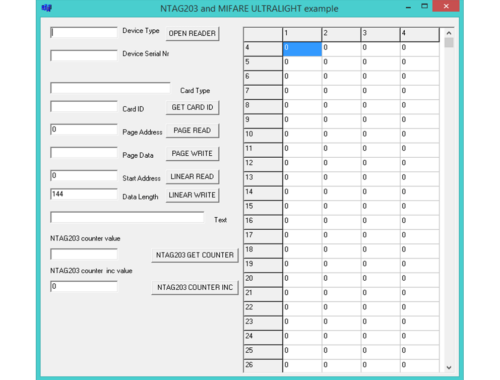Image resolution: width=500 pixels, height=380 pixels.
Task: Minimize the NTAG203 example window
Action: 408,7
